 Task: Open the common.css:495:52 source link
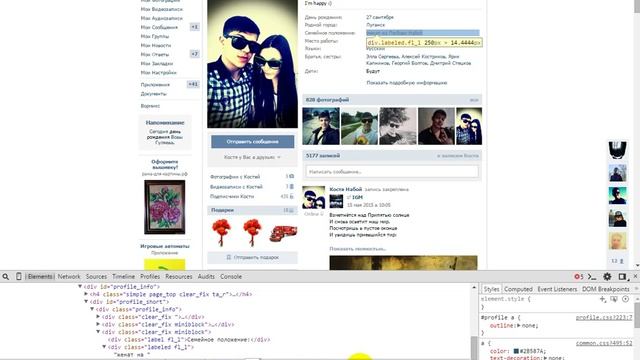coord(604,343)
